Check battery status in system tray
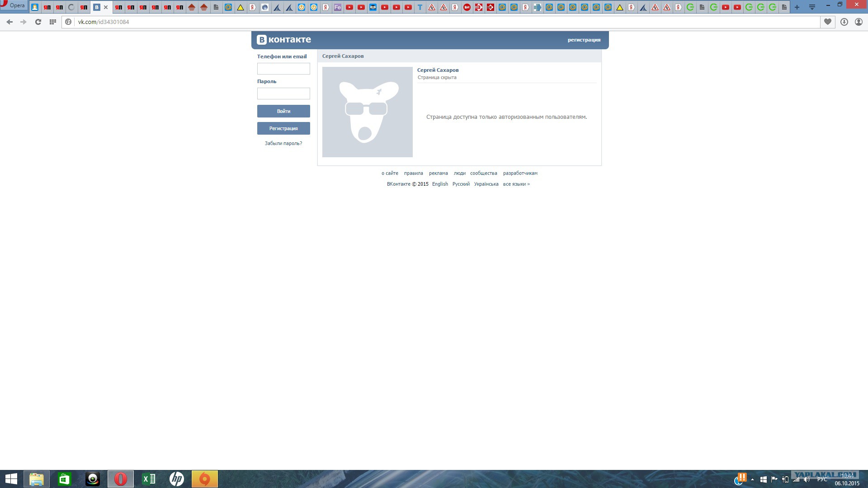868x488 pixels. coord(785,479)
